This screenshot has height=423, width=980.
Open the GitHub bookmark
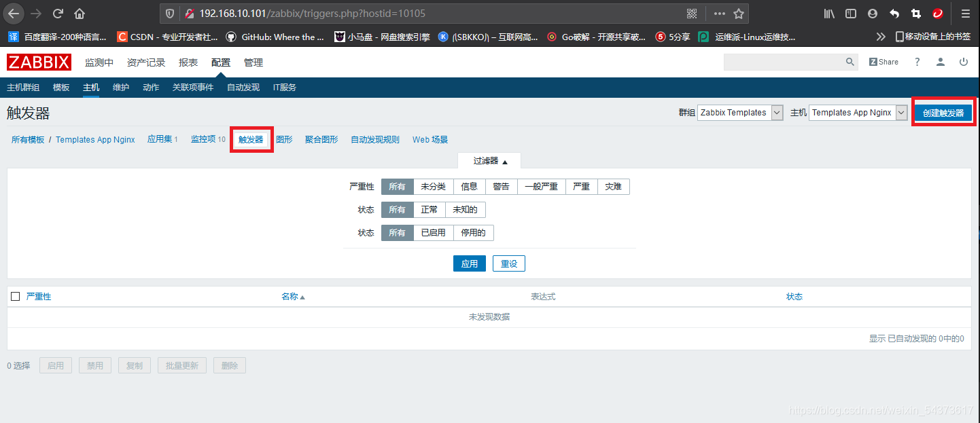point(275,37)
